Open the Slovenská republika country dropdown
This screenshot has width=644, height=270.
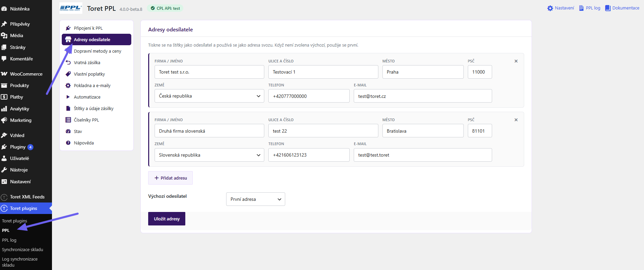click(209, 155)
